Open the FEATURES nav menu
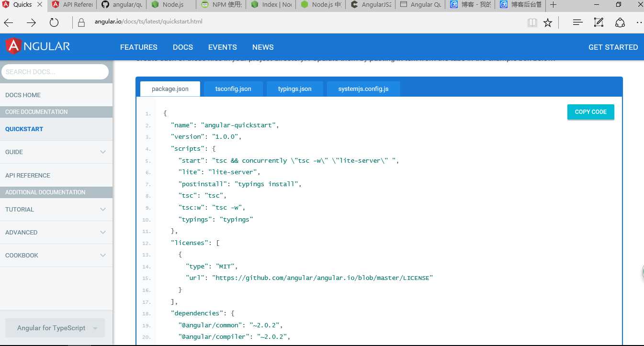 point(139,47)
